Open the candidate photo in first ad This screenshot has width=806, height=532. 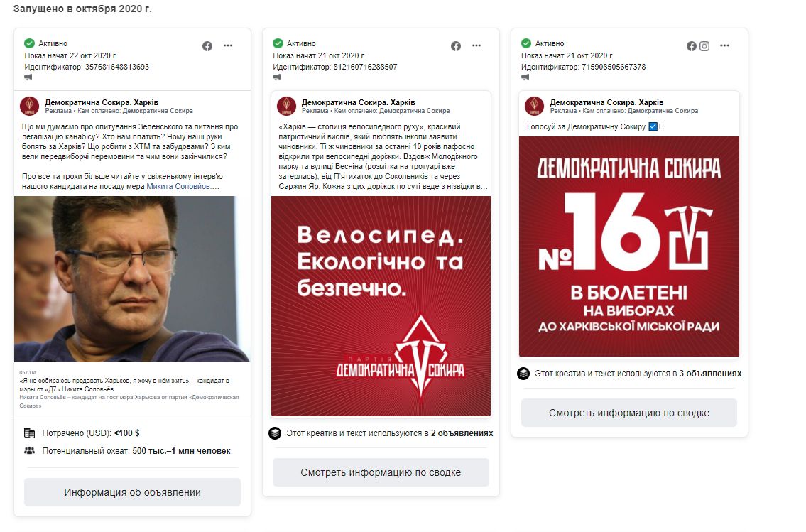132,279
